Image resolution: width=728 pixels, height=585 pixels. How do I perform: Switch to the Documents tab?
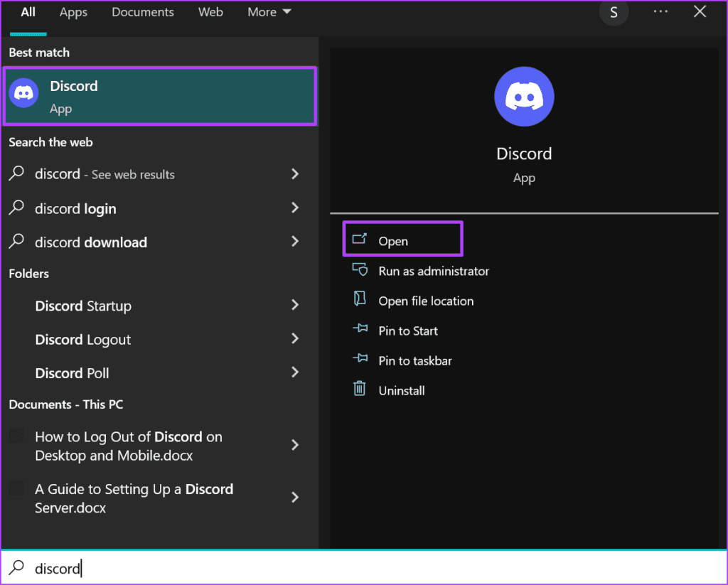point(142,11)
